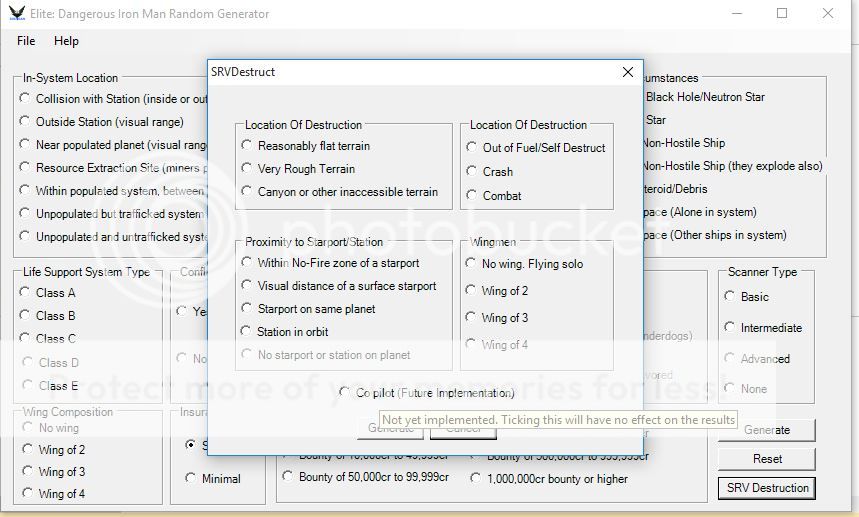Select Minimal insurance option
Image resolution: width=859 pixels, height=517 pixels.
coord(213,479)
